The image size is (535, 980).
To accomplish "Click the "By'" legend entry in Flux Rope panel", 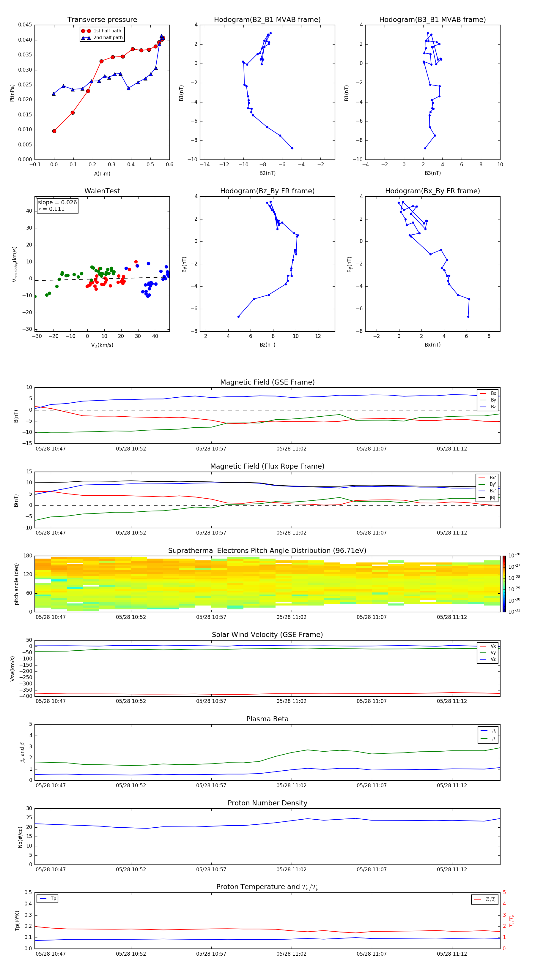I will (487, 485).
